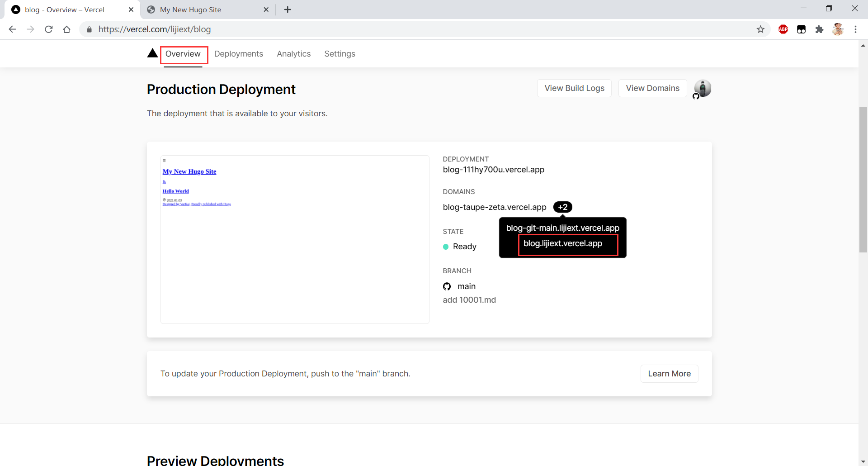Click the GitHub icon next to main branch

coord(447,286)
